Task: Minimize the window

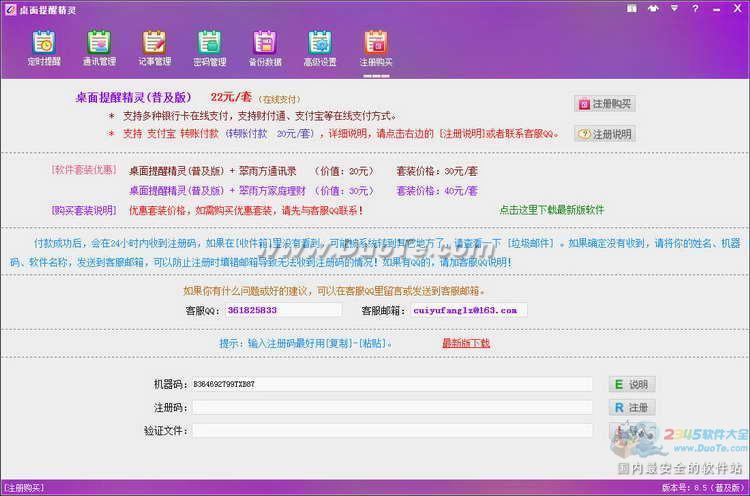Action: point(716,9)
